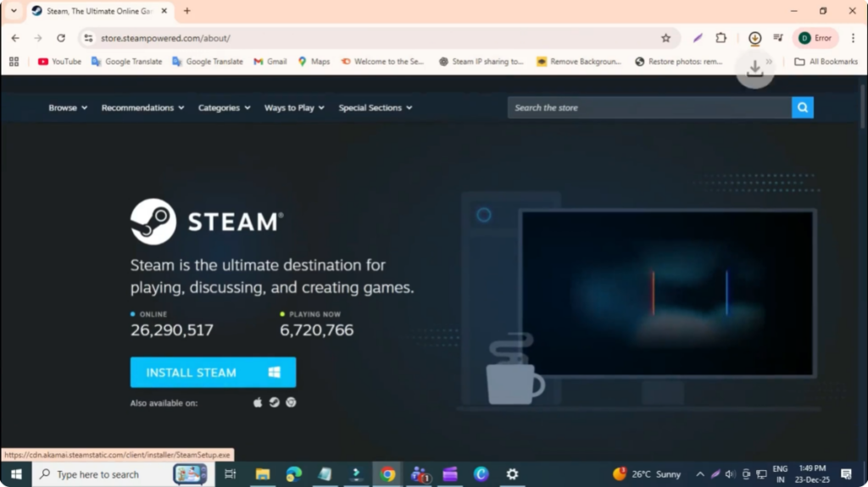The width and height of the screenshot is (868, 487).
Task: Open Settings gear in the taskbar
Action: tap(512, 474)
